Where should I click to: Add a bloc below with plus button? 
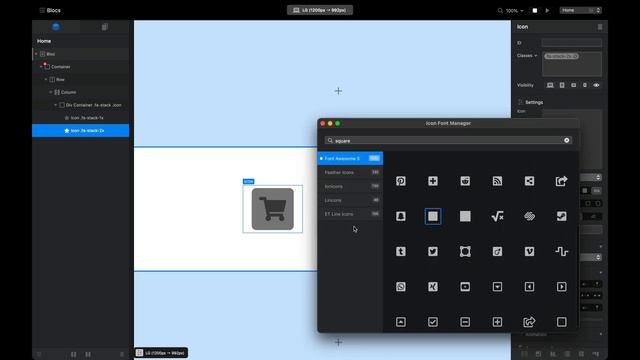tap(338, 342)
